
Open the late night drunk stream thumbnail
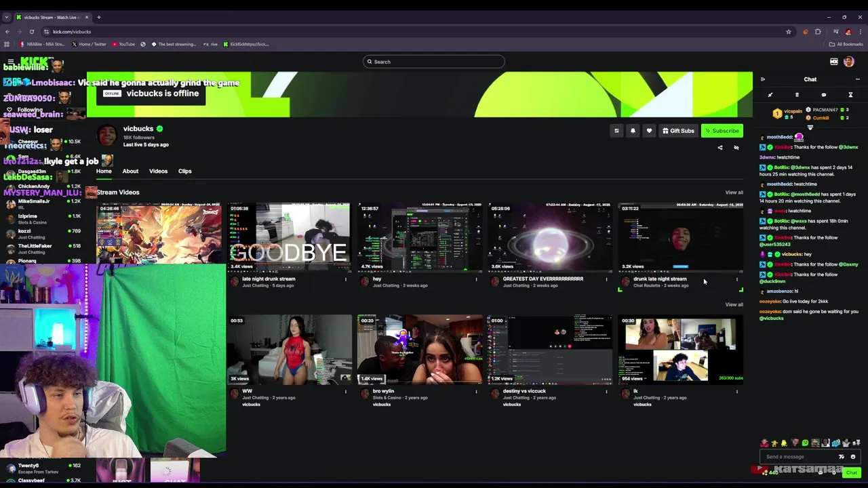point(290,237)
